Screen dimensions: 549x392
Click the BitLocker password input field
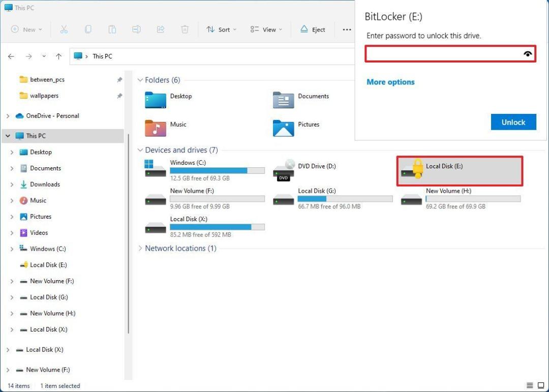click(x=450, y=53)
